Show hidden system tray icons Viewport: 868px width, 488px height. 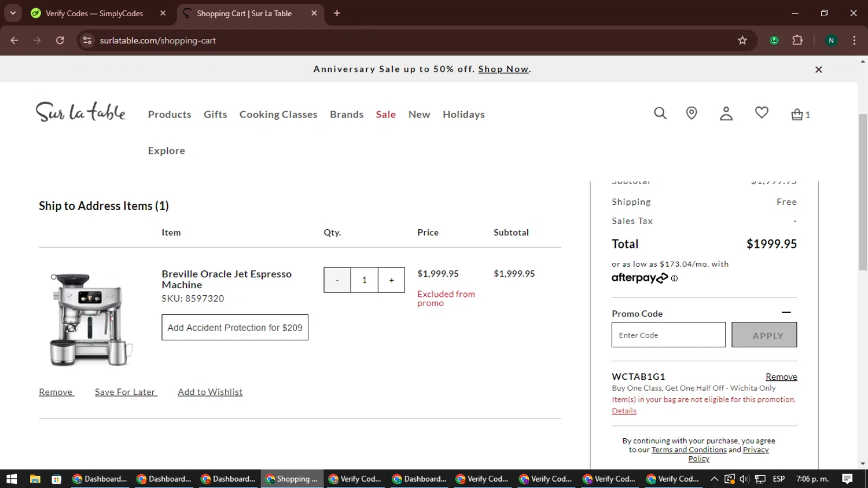pos(714,479)
